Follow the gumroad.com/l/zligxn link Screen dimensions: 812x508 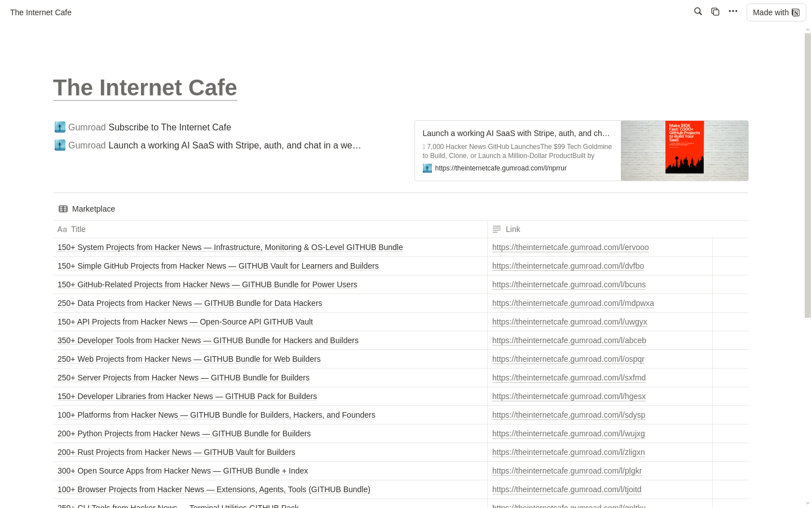568,452
